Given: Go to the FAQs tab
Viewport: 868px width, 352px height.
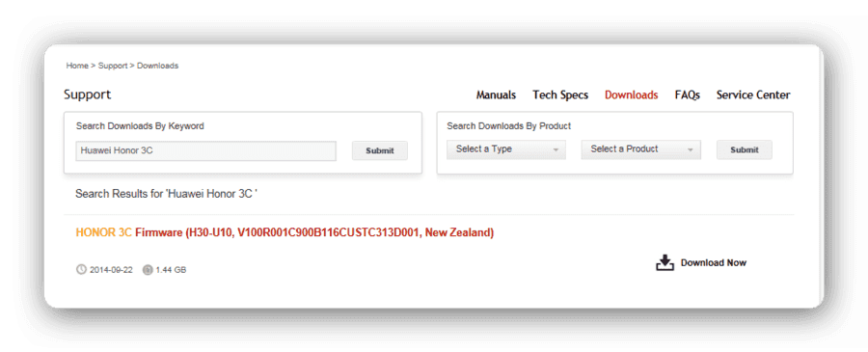Looking at the screenshot, I should click(687, 95).
